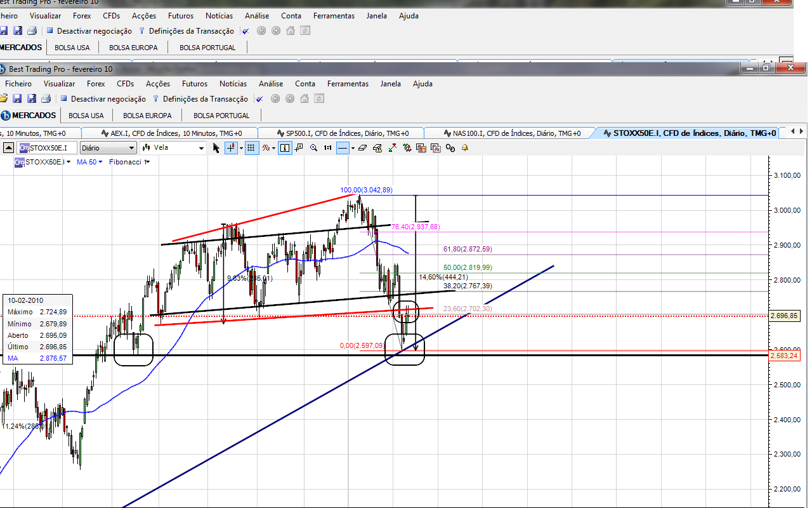Screen dimensions: 812x508
Task: Toggle the chart grid lines
Action: 251,148
